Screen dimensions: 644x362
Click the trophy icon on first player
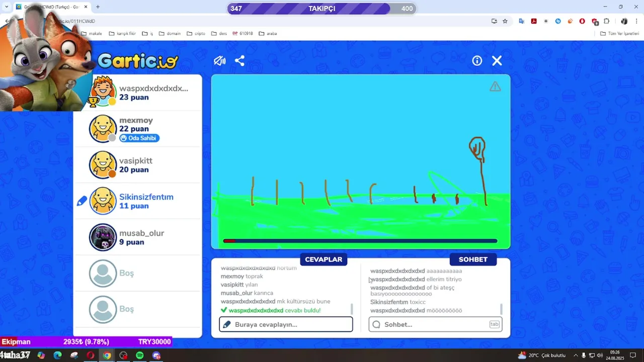pos(93,102)
